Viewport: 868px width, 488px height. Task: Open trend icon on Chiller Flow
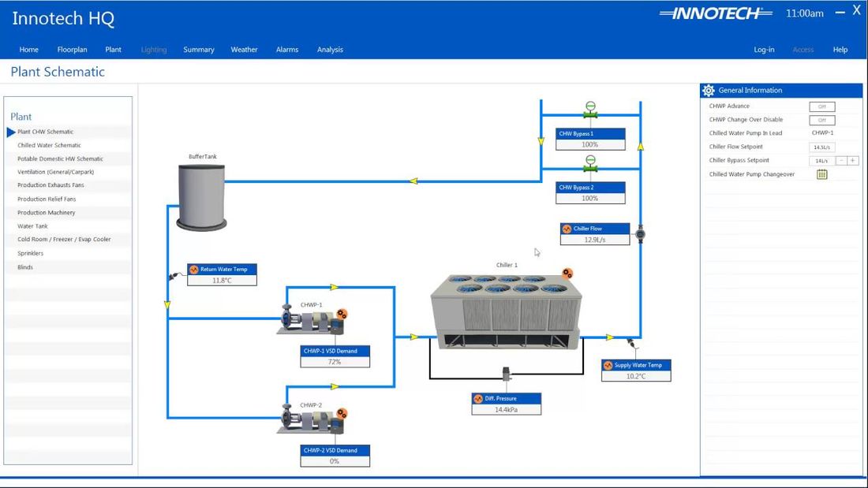567,229
